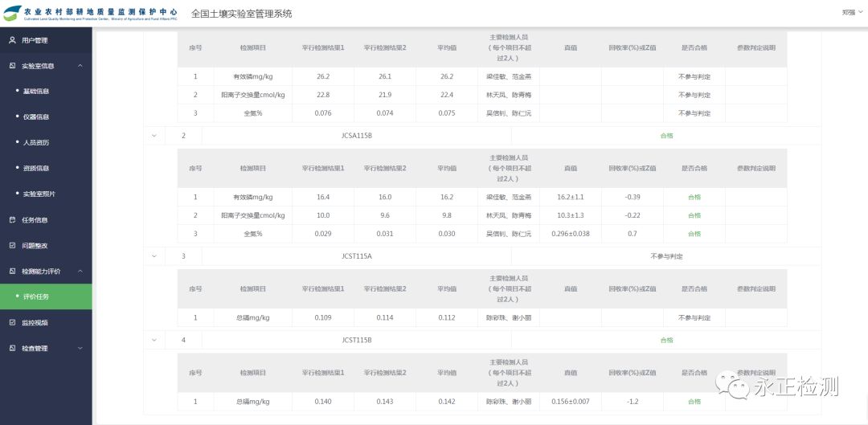868x425 pixels.
Task: Click the 任务信息 calendar icon in sidebar
Action: [x=12, y=219]
